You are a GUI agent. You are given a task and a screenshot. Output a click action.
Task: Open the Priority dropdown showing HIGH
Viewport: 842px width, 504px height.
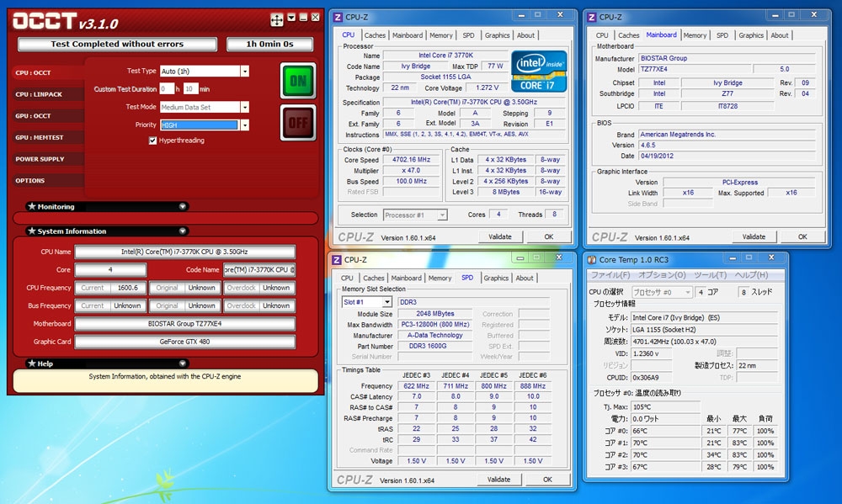244,125
